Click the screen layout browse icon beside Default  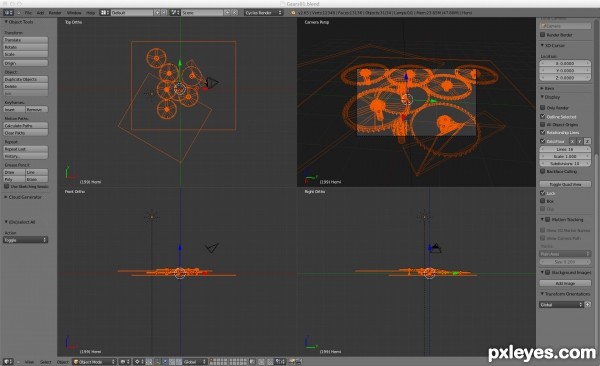click(104, 13)
